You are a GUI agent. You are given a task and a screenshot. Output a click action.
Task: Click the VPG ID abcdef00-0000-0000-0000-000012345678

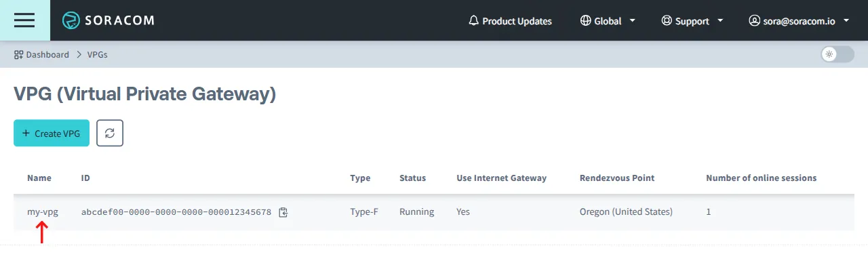pyautogui.click(x=176, y=212)
